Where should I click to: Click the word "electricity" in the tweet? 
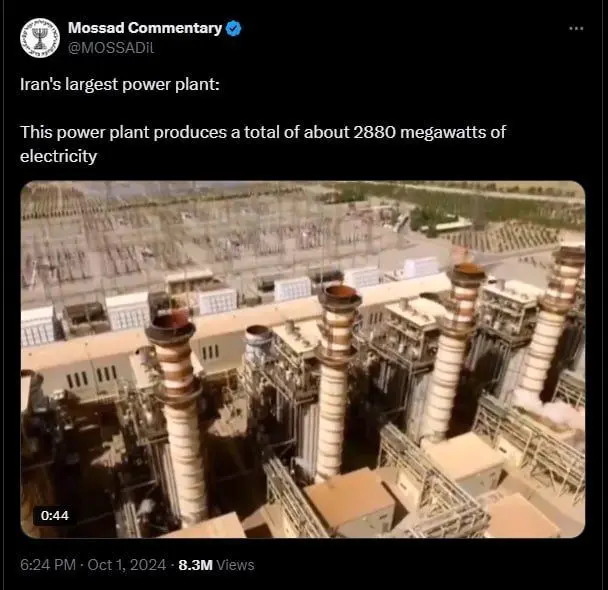tap(58, 156)
